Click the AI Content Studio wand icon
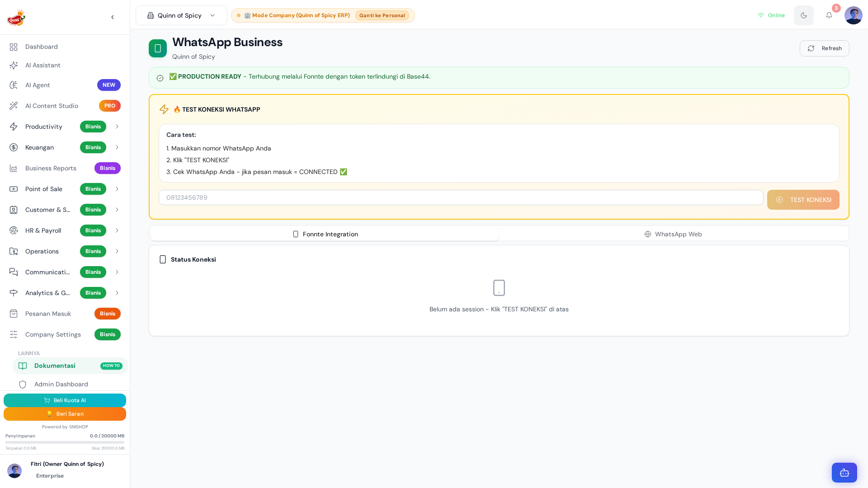The width and height of the screenshot is (868, 488). coord(14,106)
